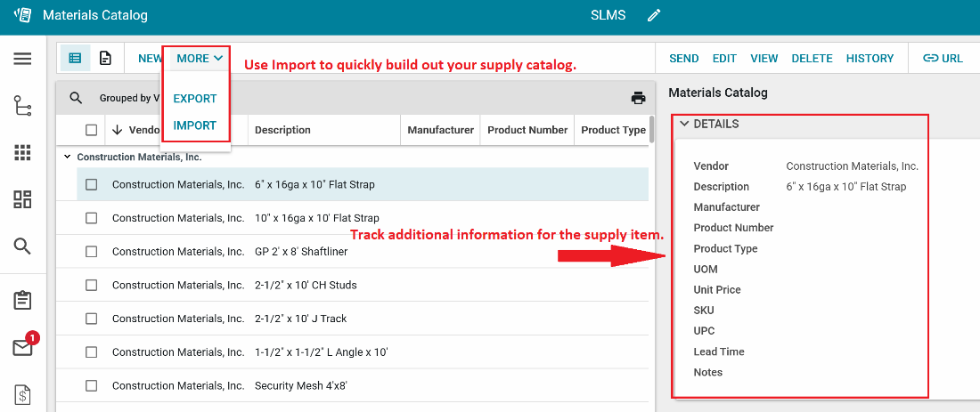Open the mail inbox with notification badge

click(22, 347)
